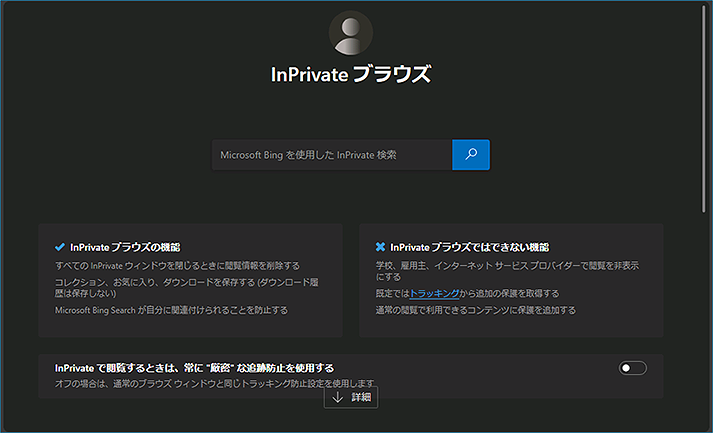The width and height of the screenshot is (713, 433).
Task: Click the InPrivate ブラウズの機能 heading
Action: 125,247
